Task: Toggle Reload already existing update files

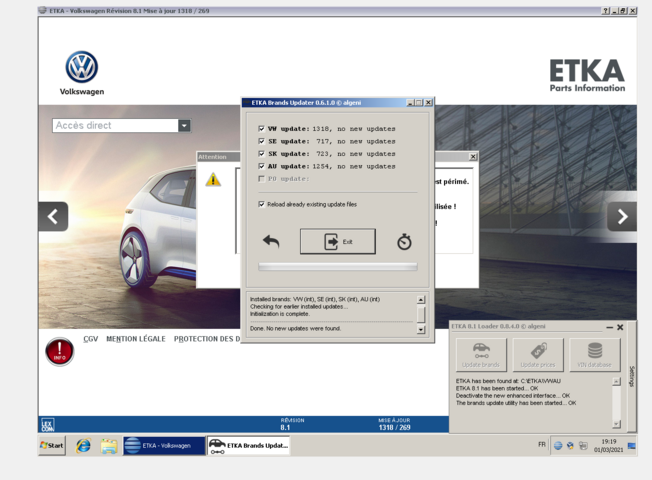Action: coord(262,204)
